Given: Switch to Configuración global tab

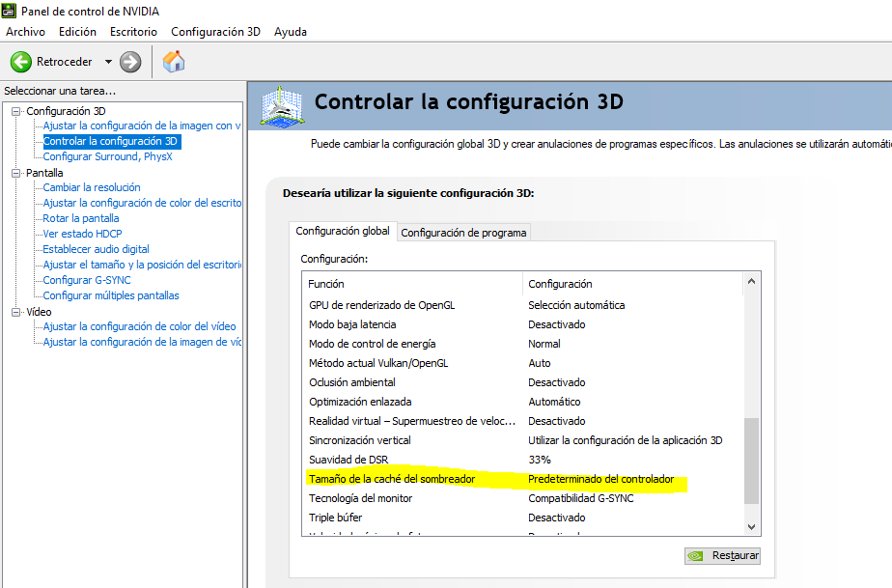Looking at the screenshot, I should tap(343, 231).
